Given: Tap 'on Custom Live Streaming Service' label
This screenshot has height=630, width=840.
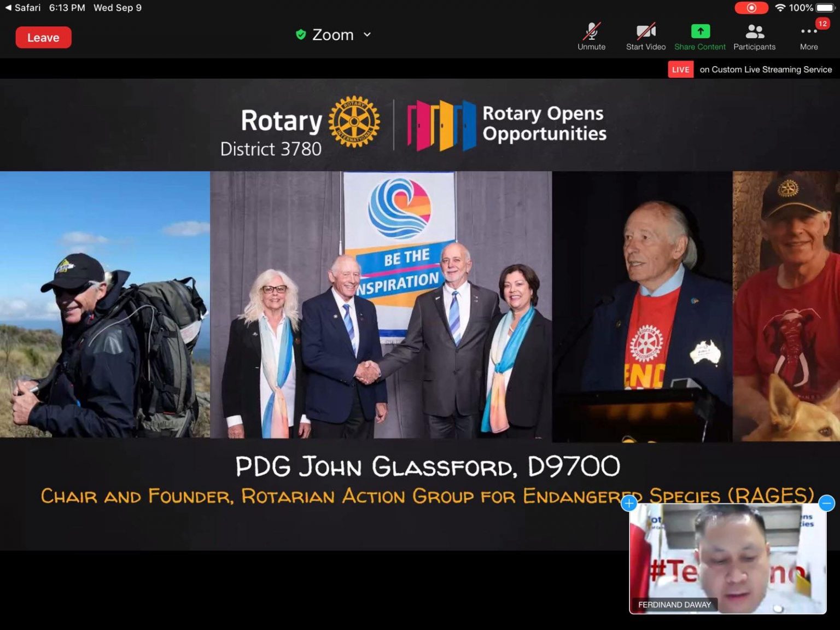Looking at the screenshot, I should click(766, 69).
